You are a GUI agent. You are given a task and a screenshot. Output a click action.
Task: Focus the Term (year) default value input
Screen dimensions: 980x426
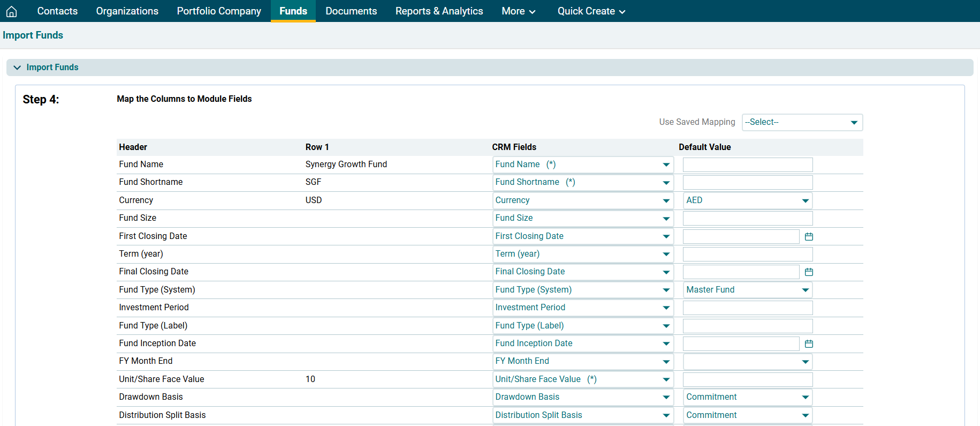(747, 254)
